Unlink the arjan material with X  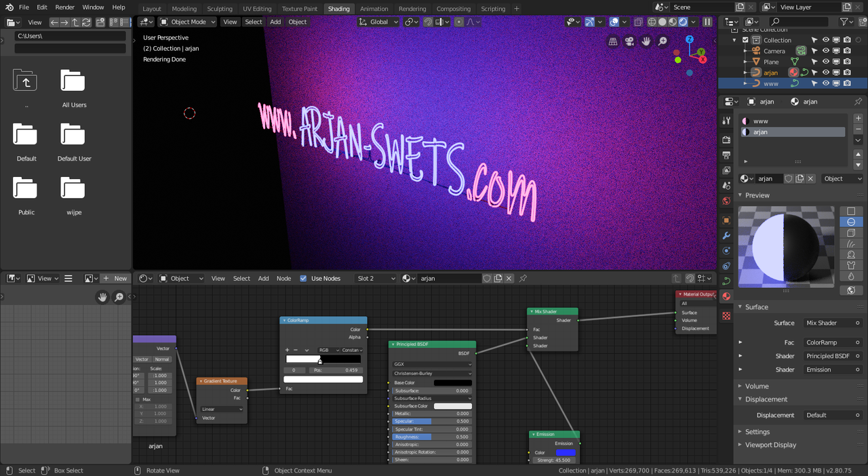[x=810, y=178]
